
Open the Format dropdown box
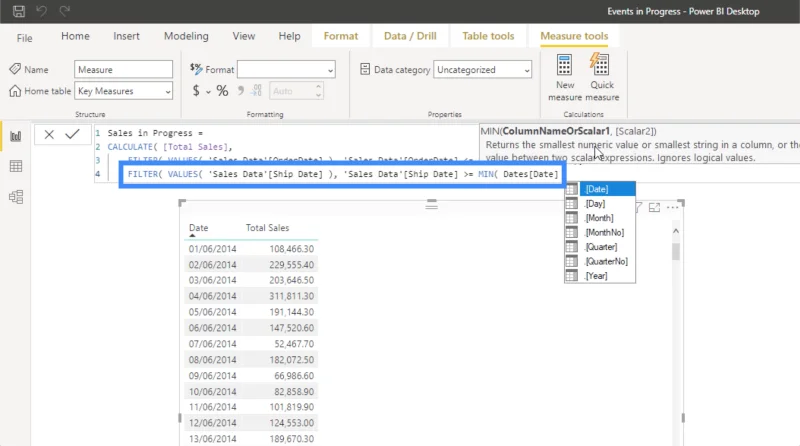286,69
